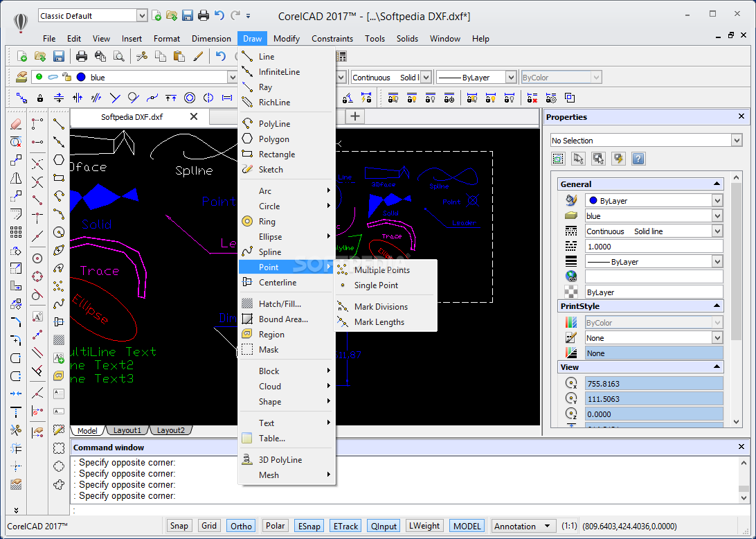Collapse the PrintStyle section
756x539 pixels.
tap(717, 306)
